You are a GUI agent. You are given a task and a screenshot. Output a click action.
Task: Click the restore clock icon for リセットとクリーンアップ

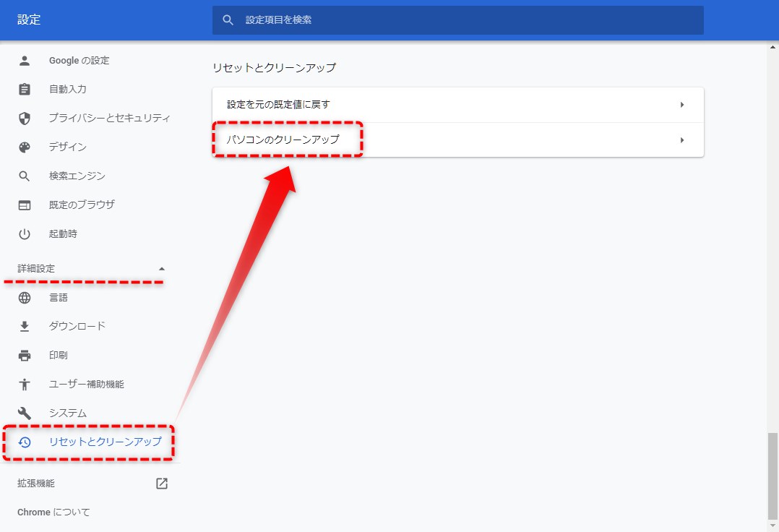(x=25, y=442)
